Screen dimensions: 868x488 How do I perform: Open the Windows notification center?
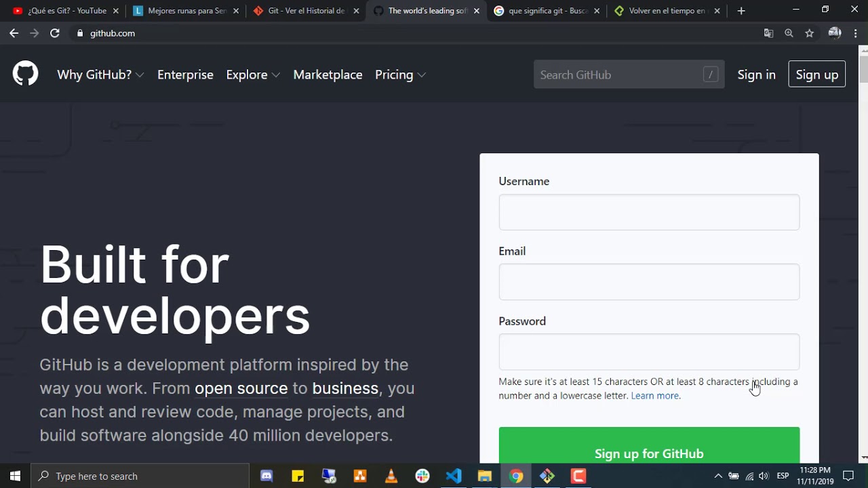[x=848, y=476]
